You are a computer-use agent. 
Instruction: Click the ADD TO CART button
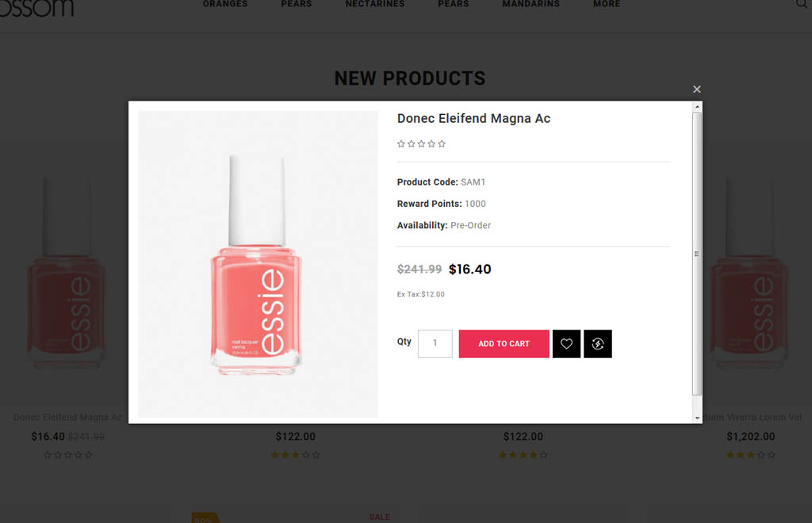(504, 343)
